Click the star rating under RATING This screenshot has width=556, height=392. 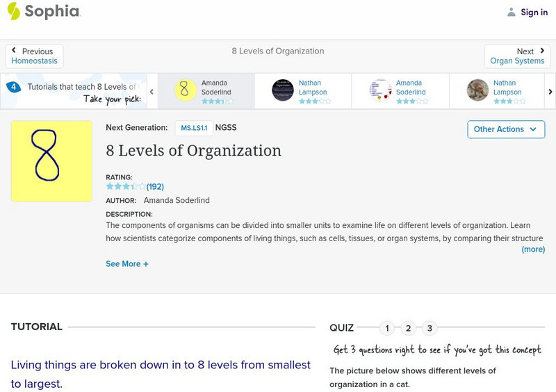(x=125, y=186)
